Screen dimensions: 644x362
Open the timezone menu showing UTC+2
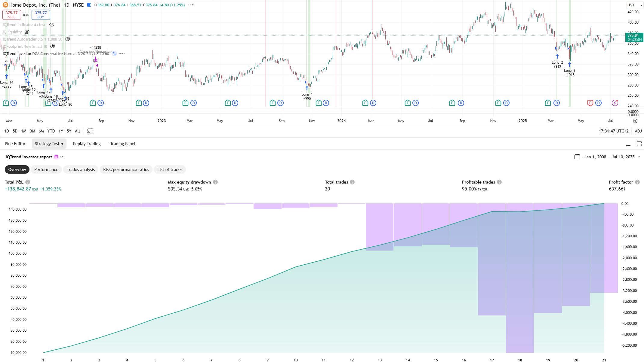point(614,131)
